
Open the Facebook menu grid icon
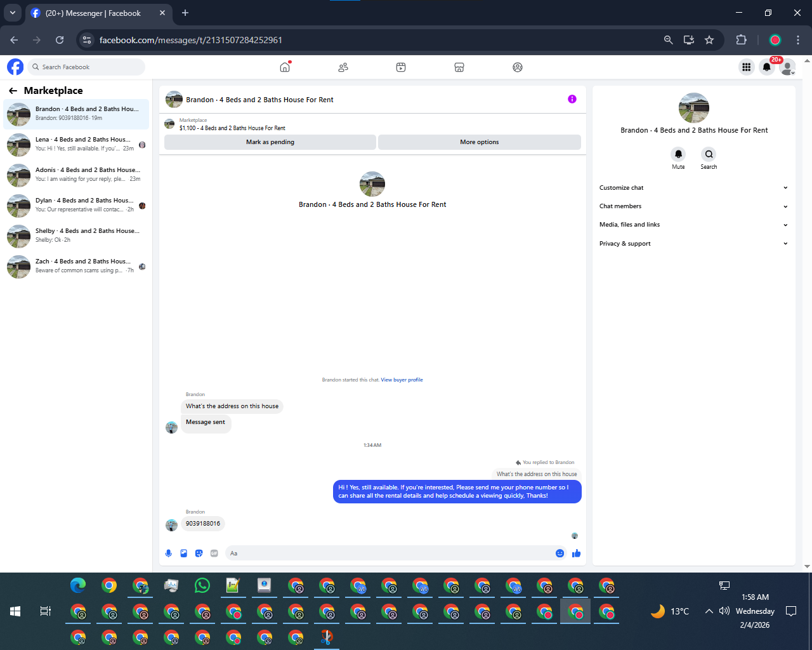(x=746, y=67)
